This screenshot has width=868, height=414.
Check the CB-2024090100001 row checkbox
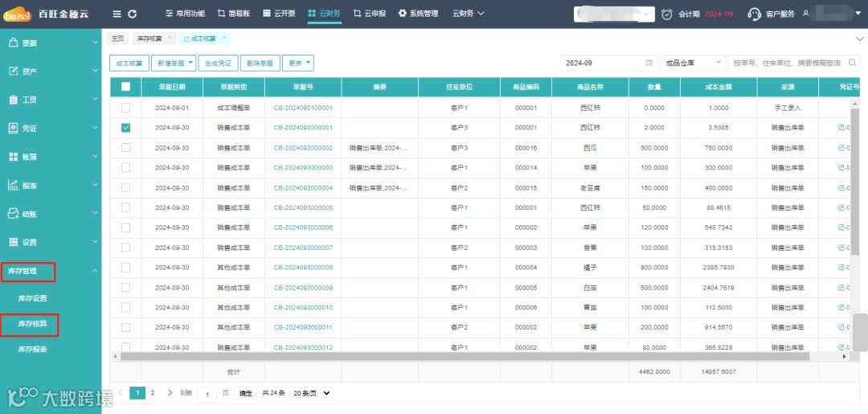tap(125, 108)
